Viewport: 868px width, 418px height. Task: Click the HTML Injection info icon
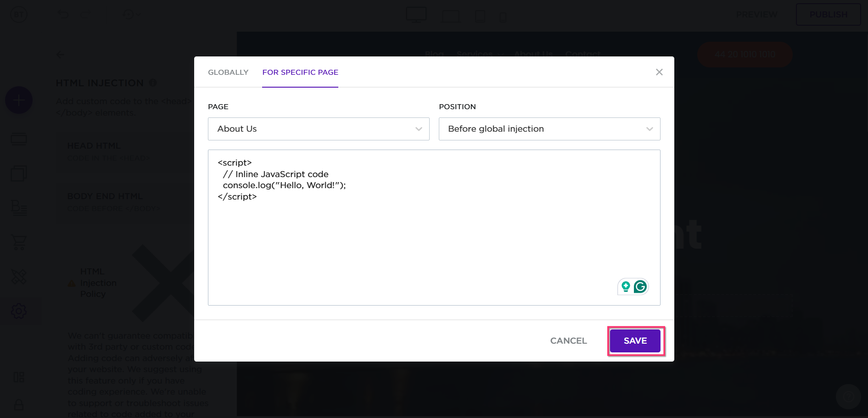(153, 83)
